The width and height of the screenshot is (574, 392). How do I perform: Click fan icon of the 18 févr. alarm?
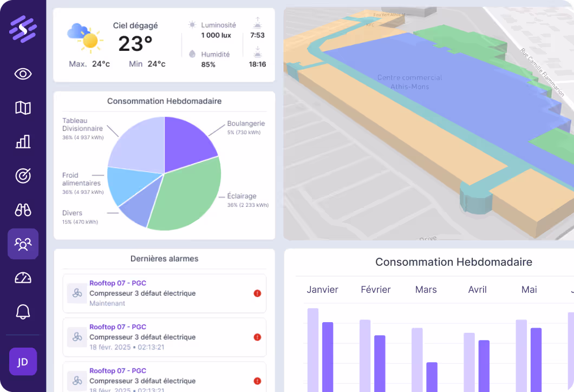point(77,337)
